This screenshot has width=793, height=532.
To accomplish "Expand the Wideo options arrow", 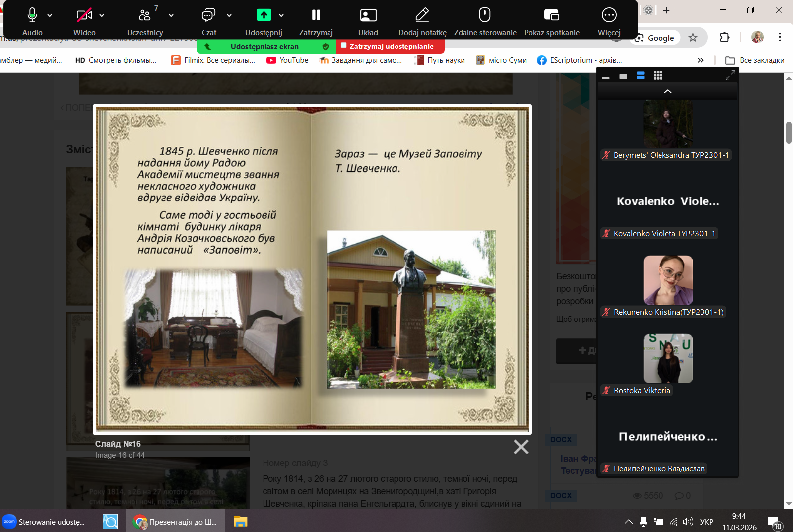I will pos(102,16).
